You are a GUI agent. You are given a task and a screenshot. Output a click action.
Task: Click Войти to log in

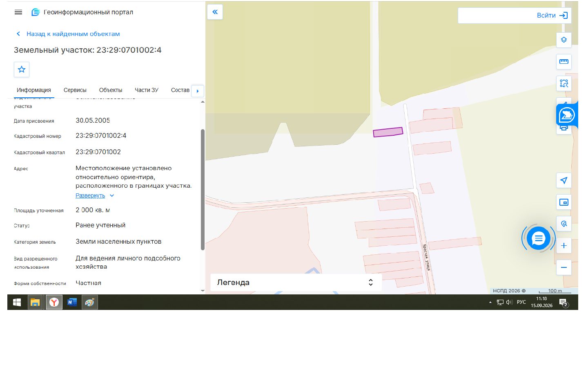(552, 16)
